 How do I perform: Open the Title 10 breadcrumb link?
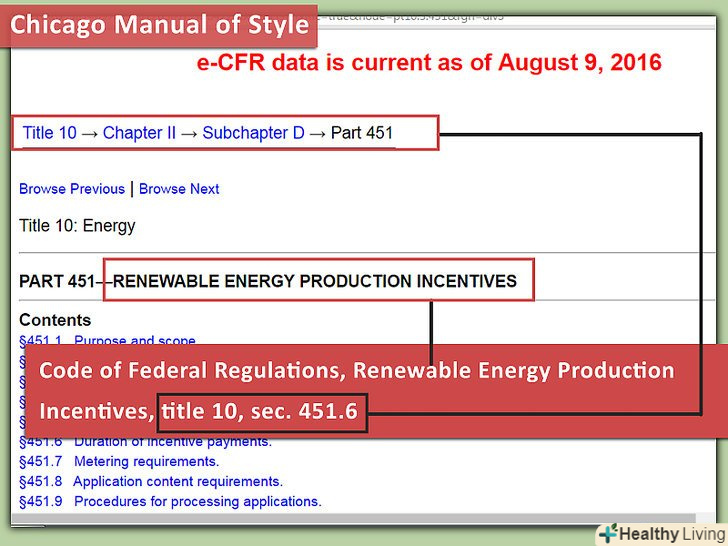pos(50,133)
